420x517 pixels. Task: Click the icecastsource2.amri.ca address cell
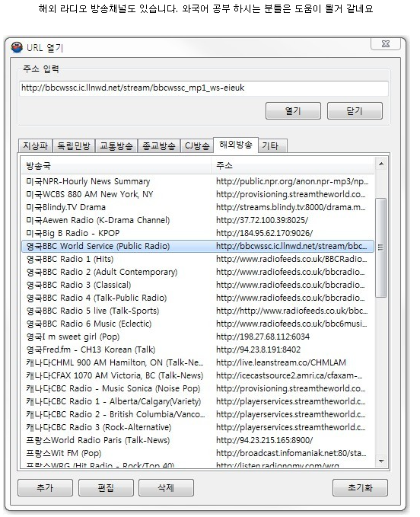coord(289,375)
